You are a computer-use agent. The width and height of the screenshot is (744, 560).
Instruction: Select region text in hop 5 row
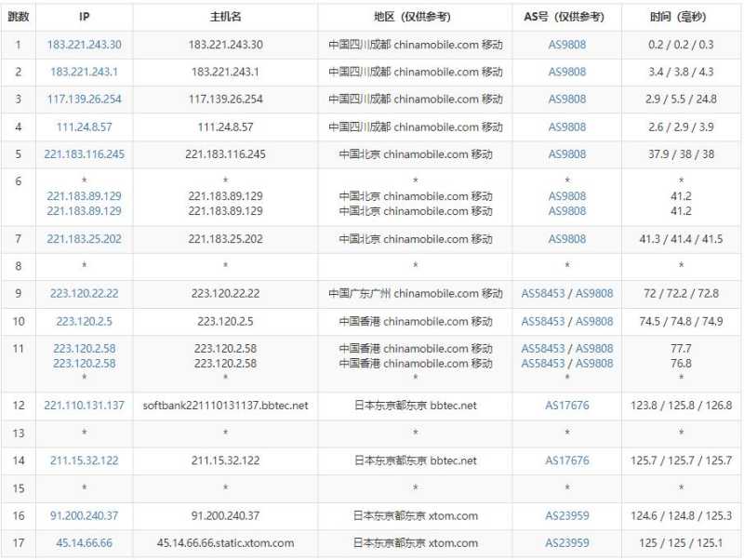[x=415, y=153]
